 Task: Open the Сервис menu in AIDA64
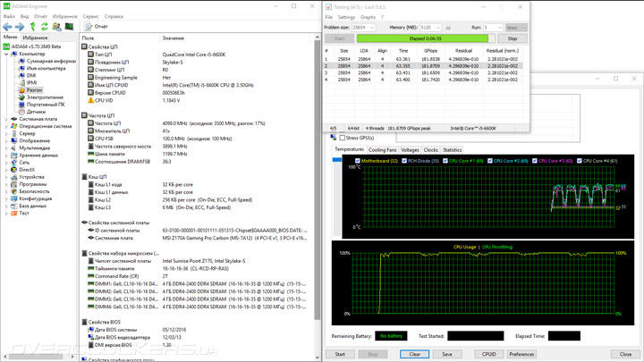point(90,16)
